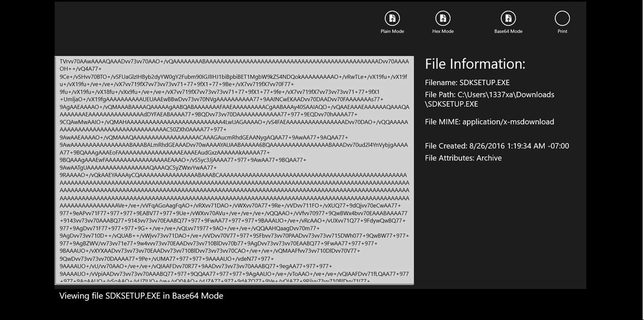Click the "Hex Mode" text label
Screen dimensions: 644x320
(x=443, y=31)
